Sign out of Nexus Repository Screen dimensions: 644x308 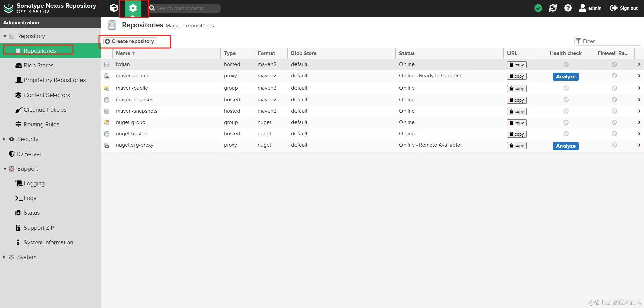point(624,8)
